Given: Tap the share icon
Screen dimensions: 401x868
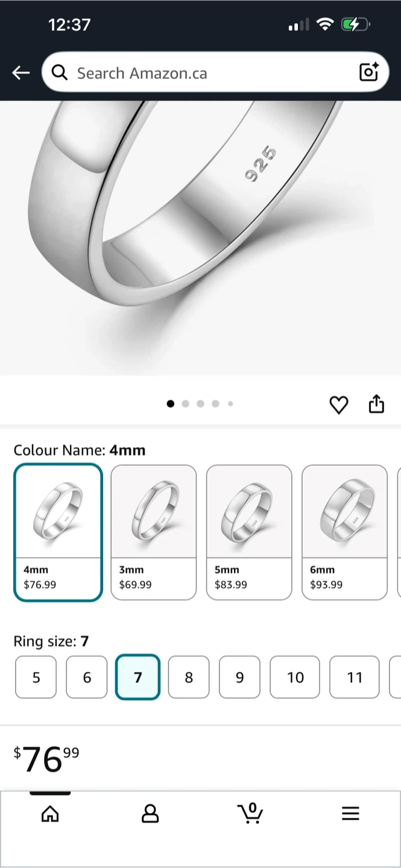Looking at the screenshot, I should (376, 404).
